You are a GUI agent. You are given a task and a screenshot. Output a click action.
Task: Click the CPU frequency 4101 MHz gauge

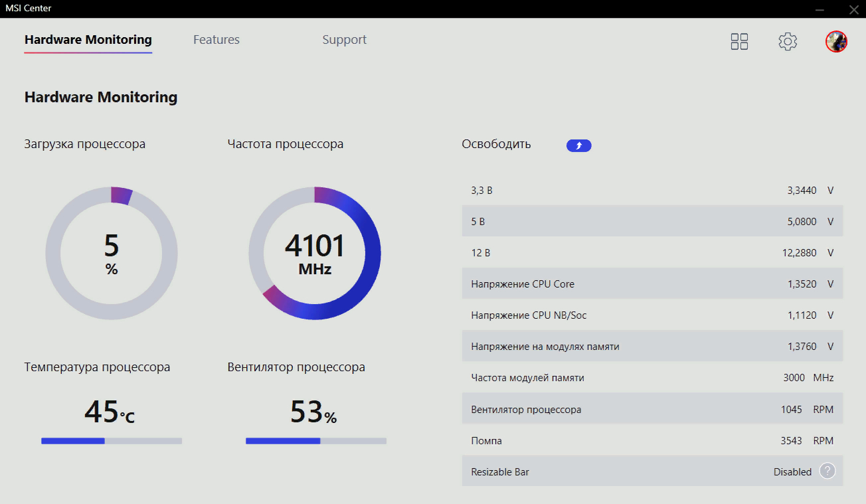pyautogui.click(x=314, y=253)
